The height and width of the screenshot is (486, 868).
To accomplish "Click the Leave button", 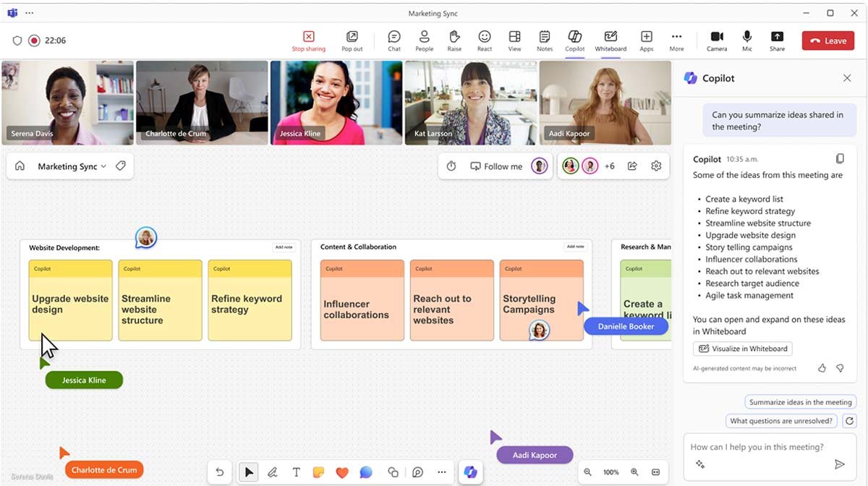I will (827, 40).
